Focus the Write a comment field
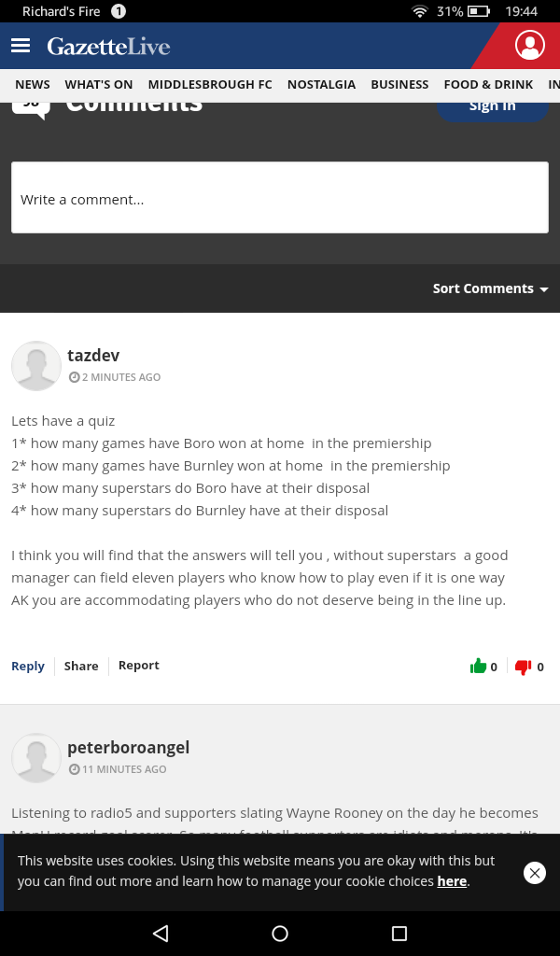The image size is (560, 956). (280, 198)
